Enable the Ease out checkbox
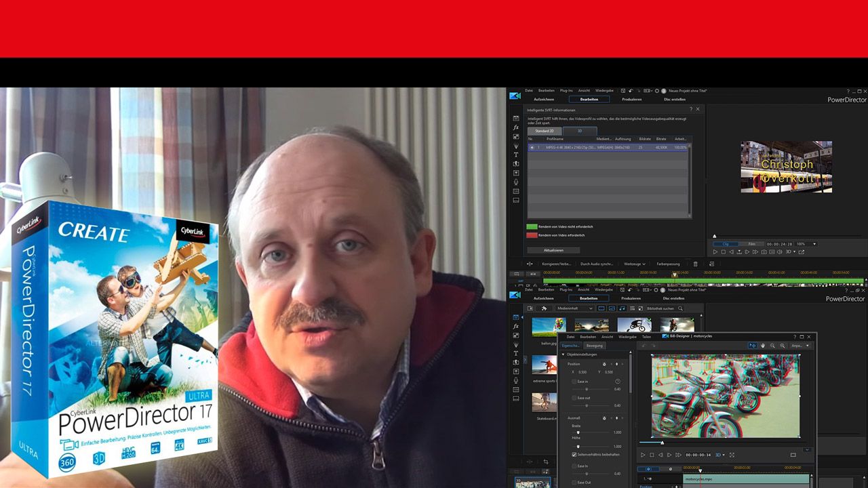Screen dimensions: 868x488 click(574, 397)
